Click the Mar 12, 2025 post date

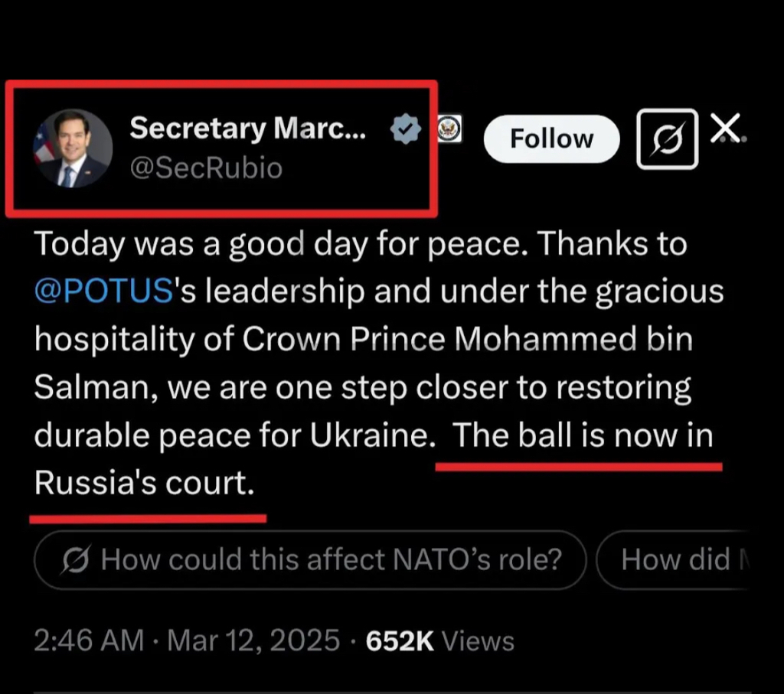coord(253,640)
